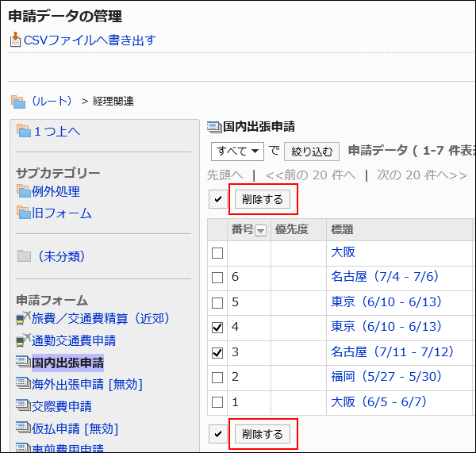Image resolution: width=476 pixels, height=453 pixels.
Task: Click the 番号 column sort arrow icon
Action: click(260, 230)
